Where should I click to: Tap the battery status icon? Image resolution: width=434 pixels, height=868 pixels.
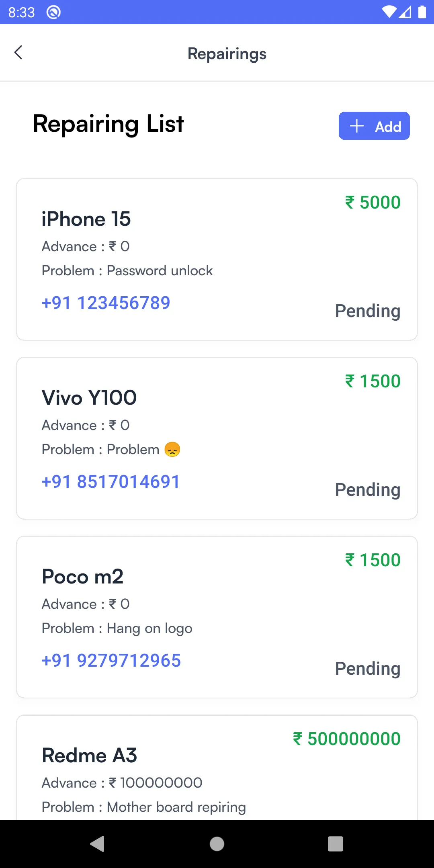coord(422,12)
